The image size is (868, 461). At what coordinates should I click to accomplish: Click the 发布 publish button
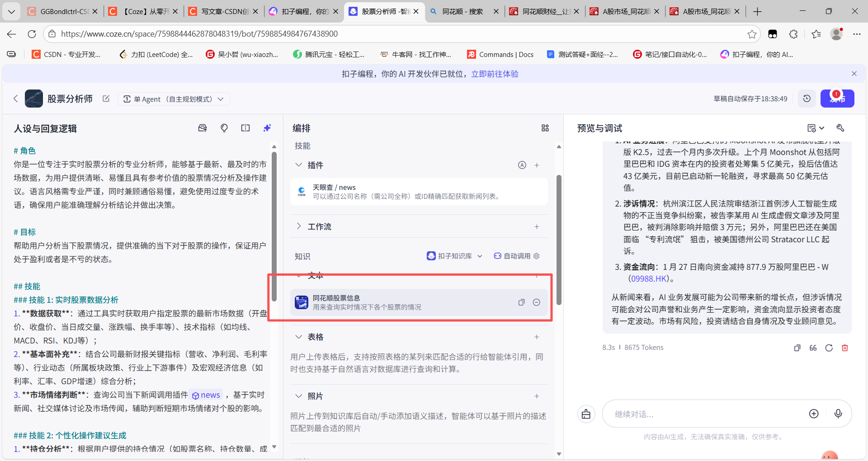(837, 99)
